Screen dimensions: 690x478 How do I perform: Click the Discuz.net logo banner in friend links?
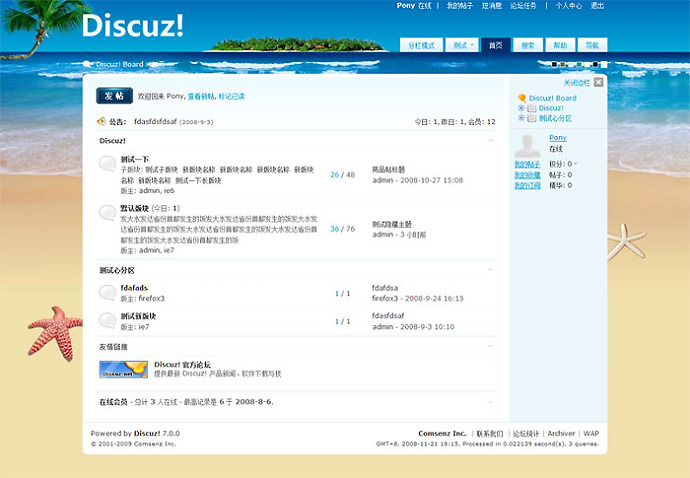coord(123,369)
